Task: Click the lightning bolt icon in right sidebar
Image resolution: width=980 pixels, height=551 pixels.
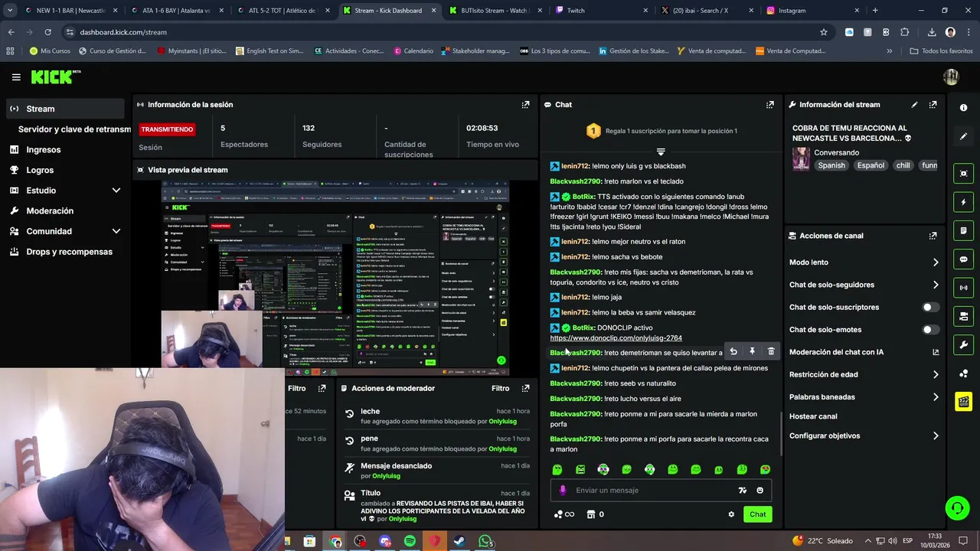Action: tap(963, 202)
